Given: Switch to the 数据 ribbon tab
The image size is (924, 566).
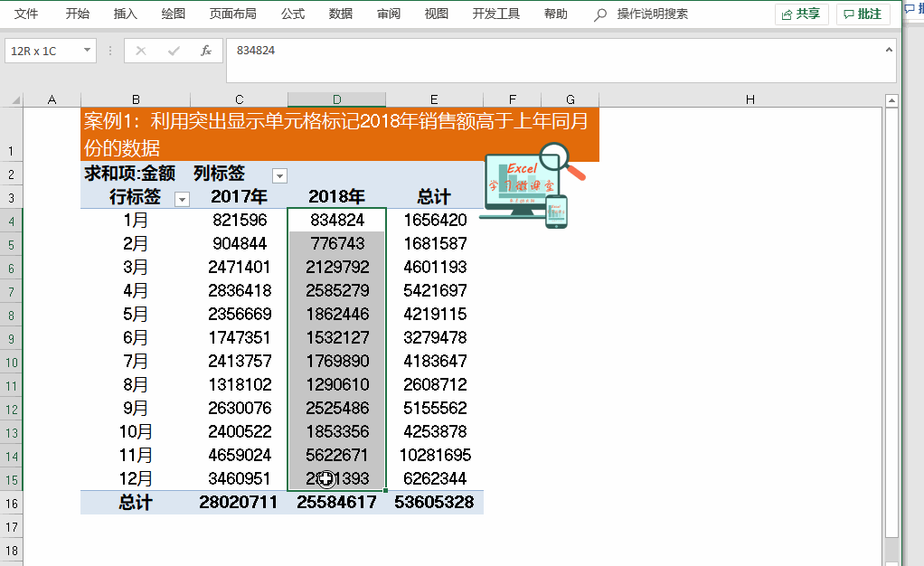Looking at the screenshot, I should point(341,14).
